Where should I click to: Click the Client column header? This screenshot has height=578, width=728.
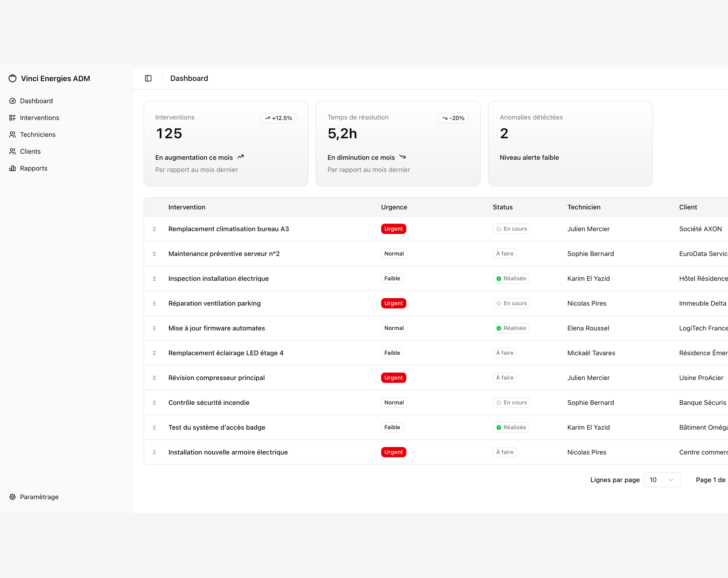coord(688,207)
